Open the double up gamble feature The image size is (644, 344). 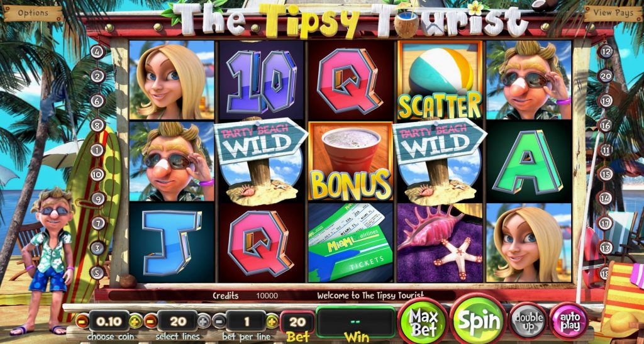(528, 321)
